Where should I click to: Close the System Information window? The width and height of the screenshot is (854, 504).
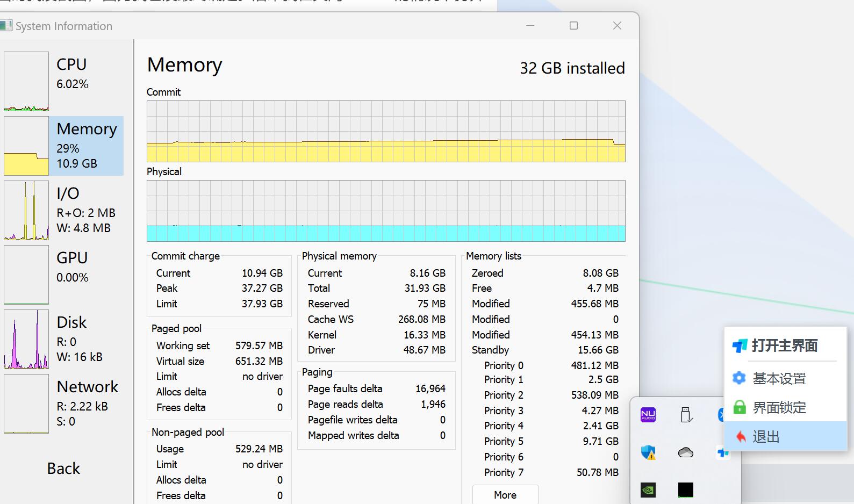617,26
